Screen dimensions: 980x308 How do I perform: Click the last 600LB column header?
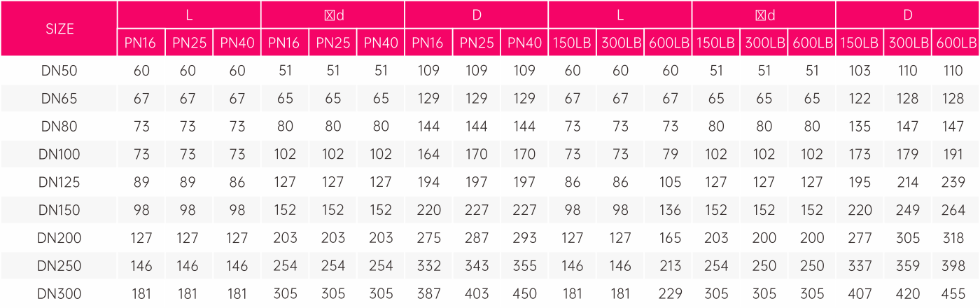pos(955,43)
